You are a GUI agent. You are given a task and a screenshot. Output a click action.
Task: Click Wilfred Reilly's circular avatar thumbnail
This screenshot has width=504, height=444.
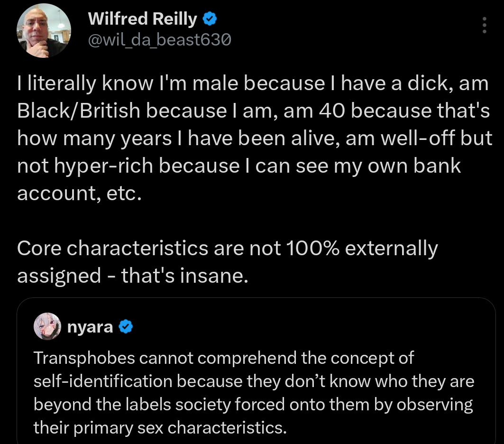click(44, 30)
